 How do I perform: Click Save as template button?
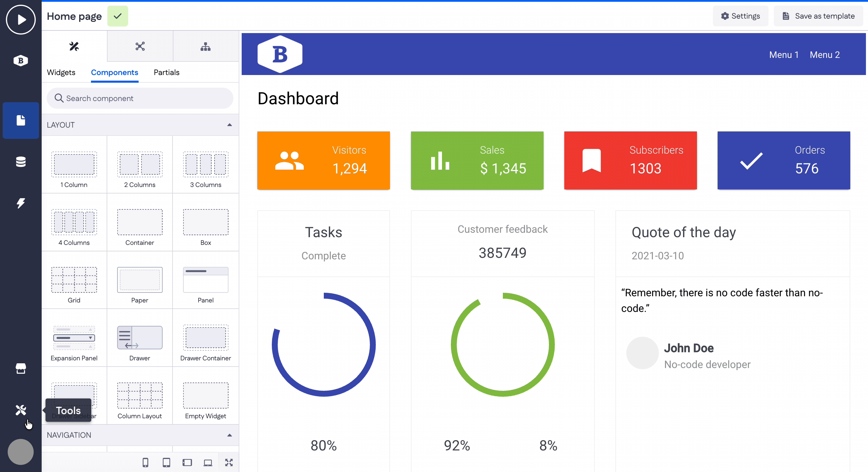(818, 16)
